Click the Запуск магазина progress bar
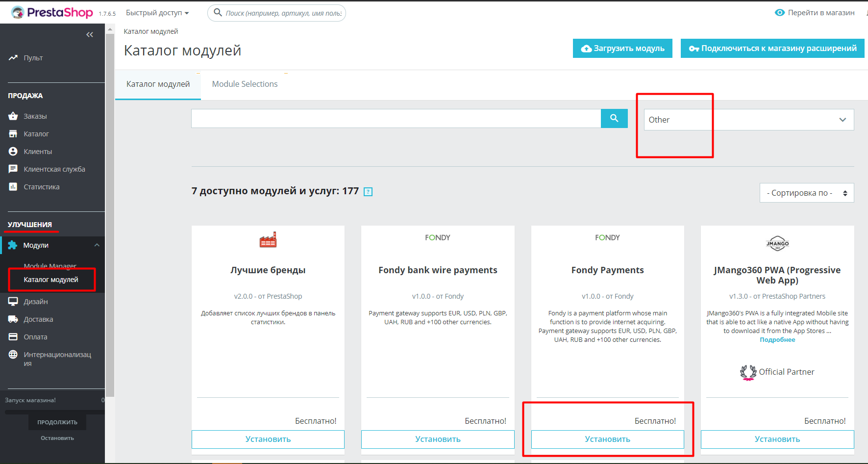Screen dimensions: 868x464 pyautogui.click(x=55, y=412)
